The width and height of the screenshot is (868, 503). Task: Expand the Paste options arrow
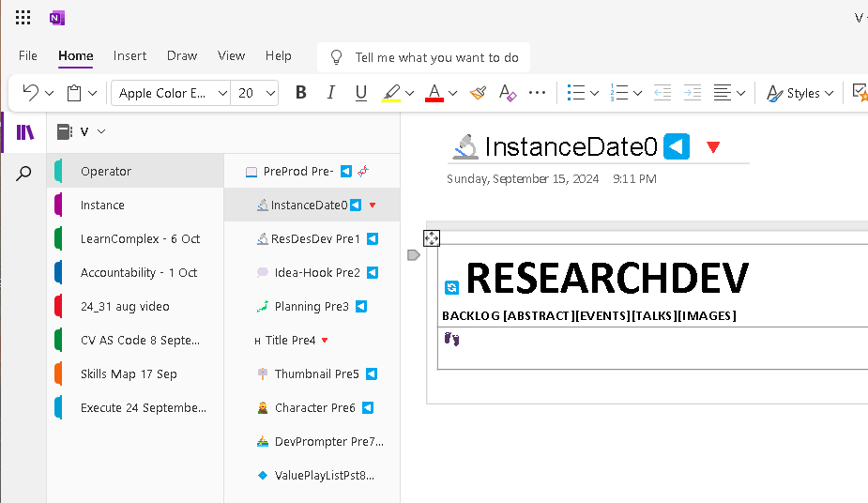pos(93,93)
